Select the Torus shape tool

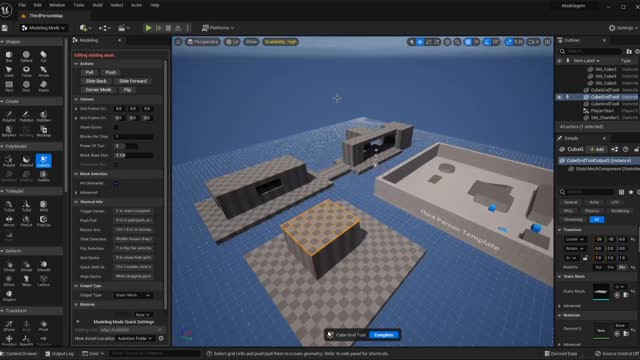26,71
